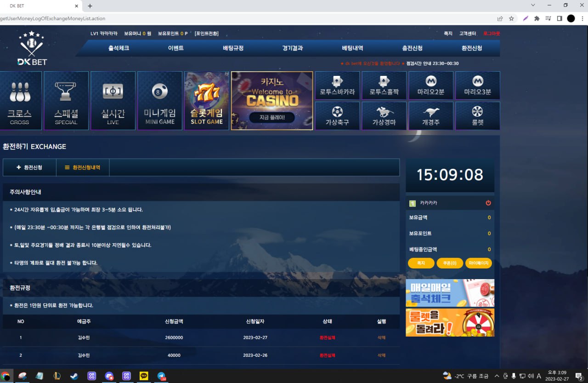Switch to the 환전신청 tab
Image resolution: width=588 pixels, height=383 pixels.
click(29, 168)
